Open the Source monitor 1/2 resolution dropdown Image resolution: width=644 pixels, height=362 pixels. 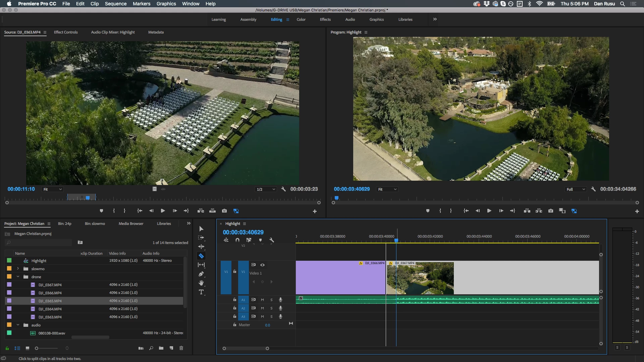pyautogui.click(x=266, y=189)
